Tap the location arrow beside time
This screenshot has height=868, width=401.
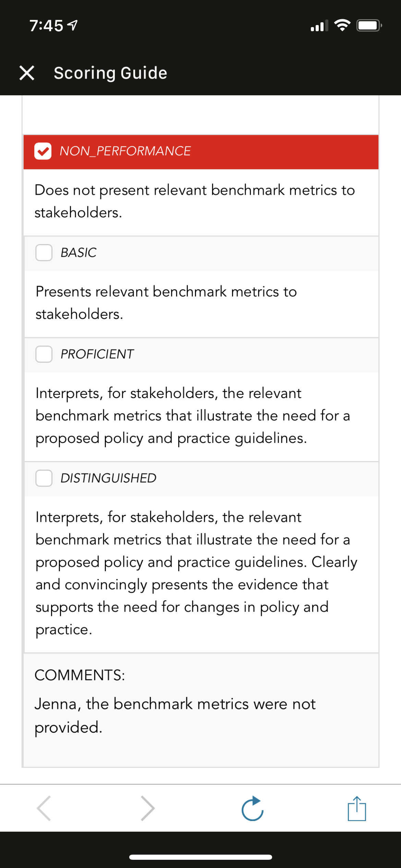pyautogui.click(x=72, y=25)
